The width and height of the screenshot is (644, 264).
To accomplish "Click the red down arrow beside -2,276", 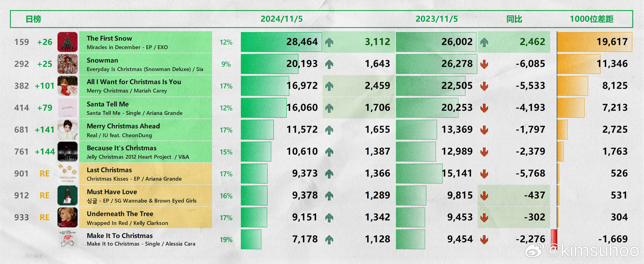I will tap(484, 239).
